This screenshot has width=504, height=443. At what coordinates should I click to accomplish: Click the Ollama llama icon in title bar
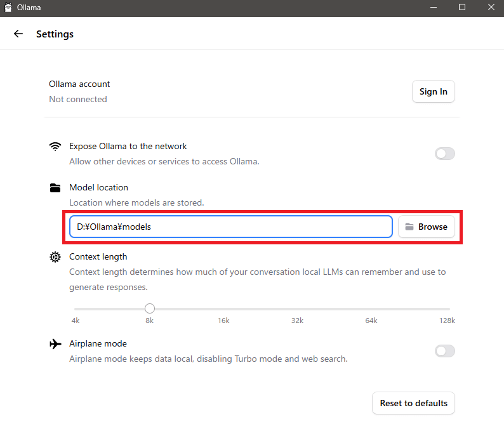[8, 7]
